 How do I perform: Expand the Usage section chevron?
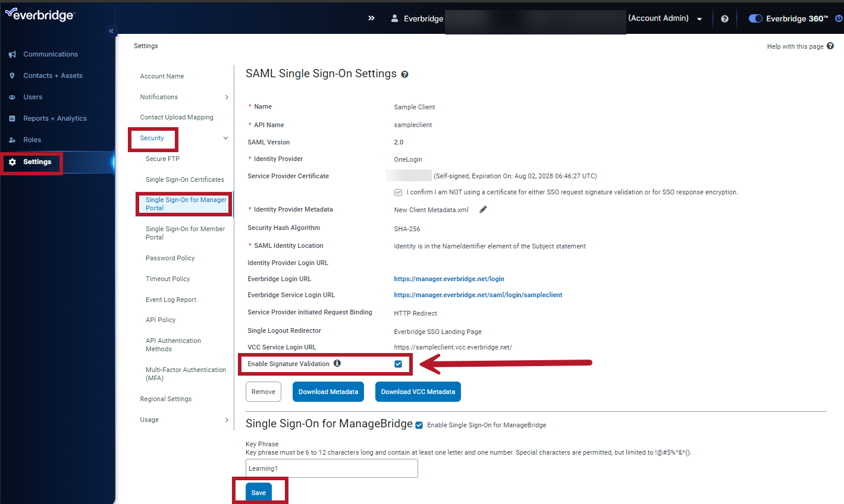[x=227, y=420]
